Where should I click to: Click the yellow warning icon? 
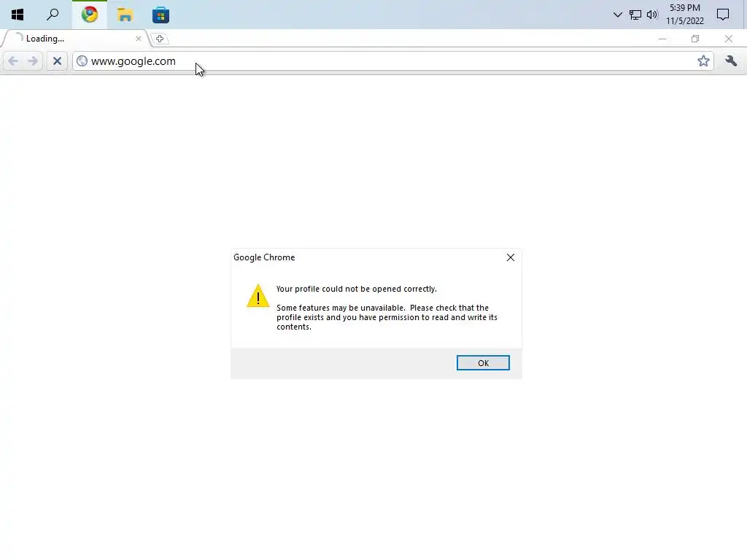coord(258,296)
